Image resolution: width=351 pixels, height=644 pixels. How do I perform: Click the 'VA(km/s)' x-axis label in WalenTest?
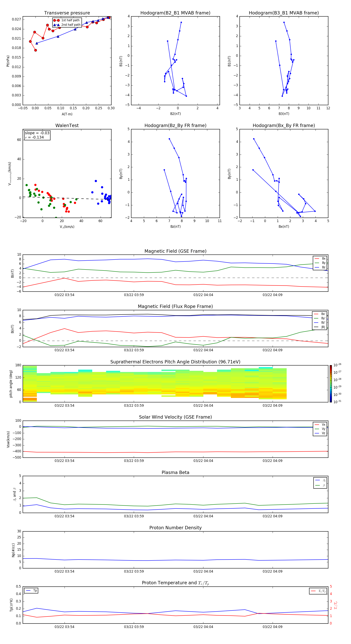(x=67, y=227)
